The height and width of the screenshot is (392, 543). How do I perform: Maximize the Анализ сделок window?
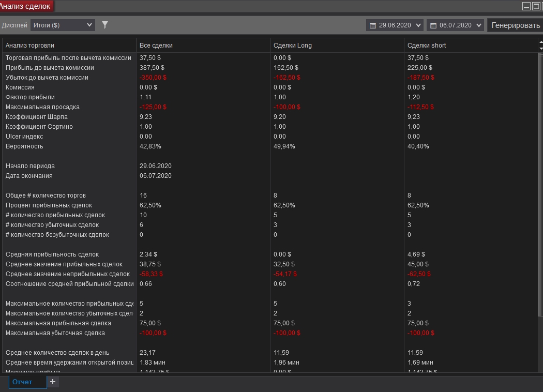click(x=536, y=6)
